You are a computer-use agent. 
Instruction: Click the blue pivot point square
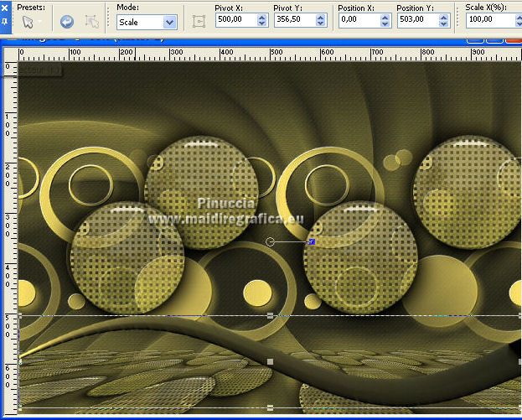pos(312,241)
